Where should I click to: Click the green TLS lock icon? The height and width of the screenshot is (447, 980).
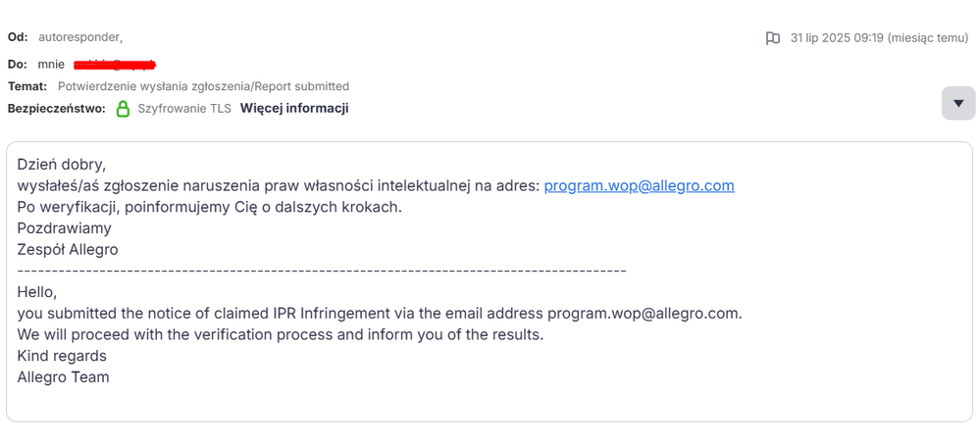pyautogui.click(x=124, y=109)
